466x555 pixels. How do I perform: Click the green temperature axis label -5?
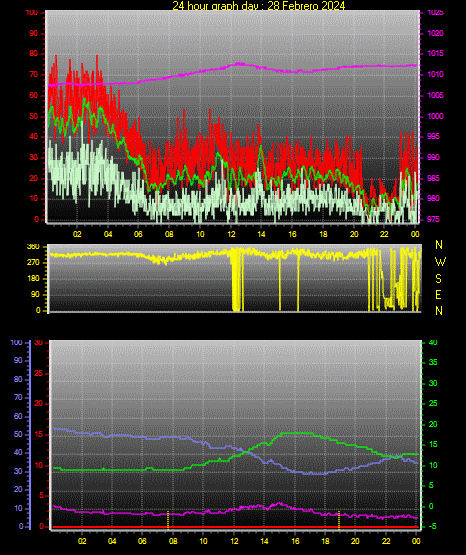[433, 526]
